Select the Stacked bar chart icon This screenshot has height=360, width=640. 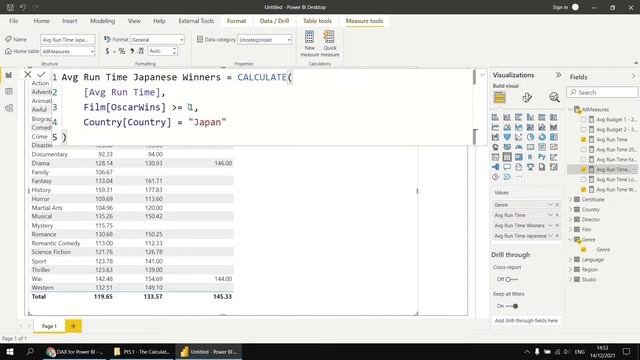tap(495, 117)
